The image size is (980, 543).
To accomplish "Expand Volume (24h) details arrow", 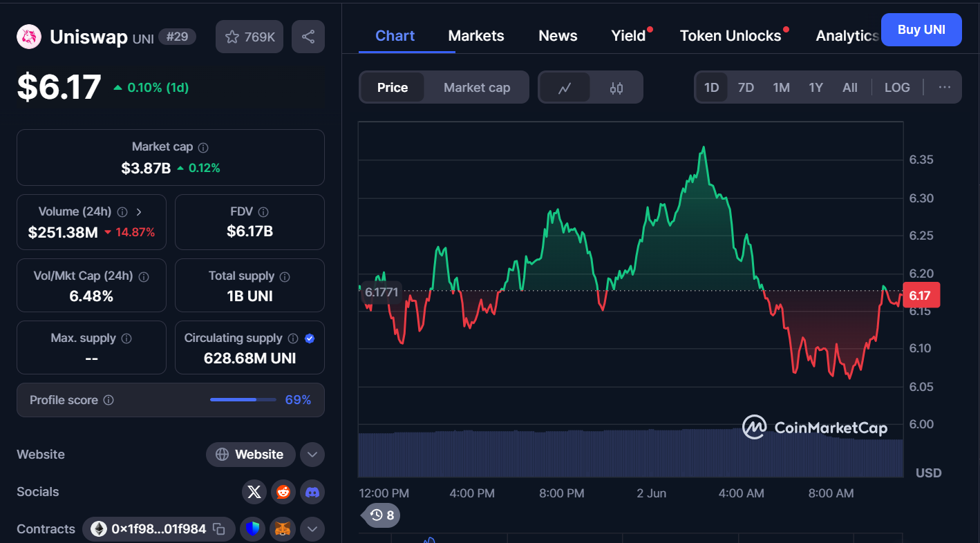I will pos(139,212).
